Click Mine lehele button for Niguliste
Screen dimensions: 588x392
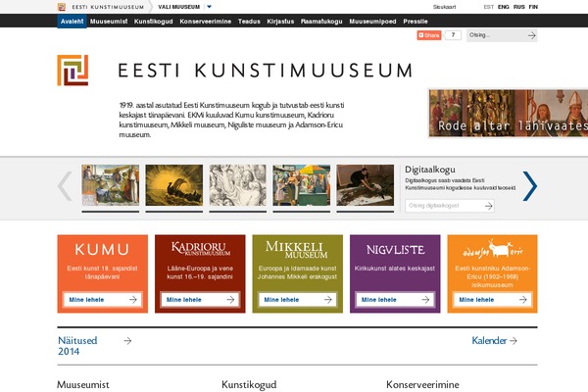[x=395, y=299]
